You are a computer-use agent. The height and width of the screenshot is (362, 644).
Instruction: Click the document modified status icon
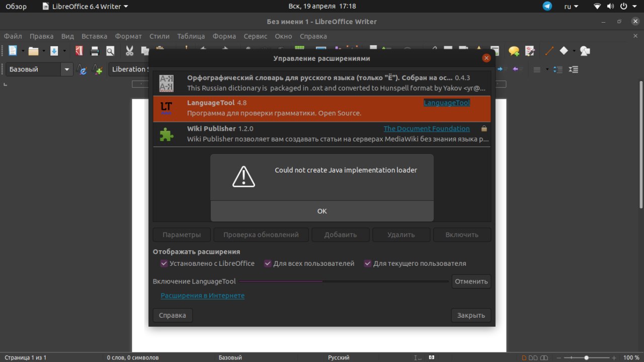[x=432, y=357]
